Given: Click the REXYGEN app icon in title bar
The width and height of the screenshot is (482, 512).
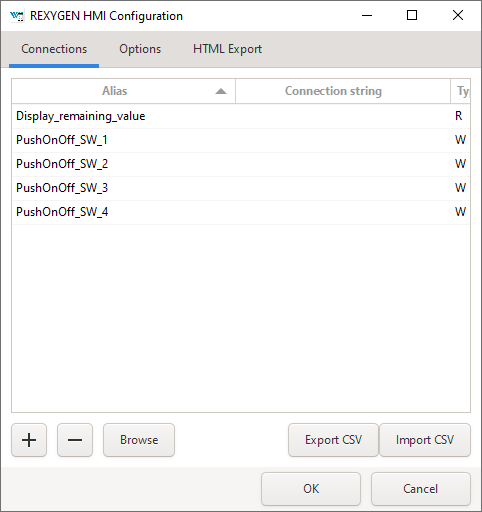Looking at the screenshot, I should pyautogui.click(x=17, y=16).
